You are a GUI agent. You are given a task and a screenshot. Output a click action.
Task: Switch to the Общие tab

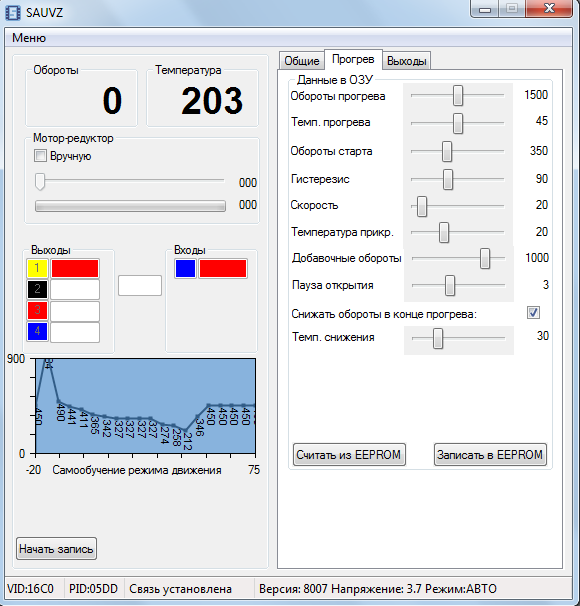point(301,61)
